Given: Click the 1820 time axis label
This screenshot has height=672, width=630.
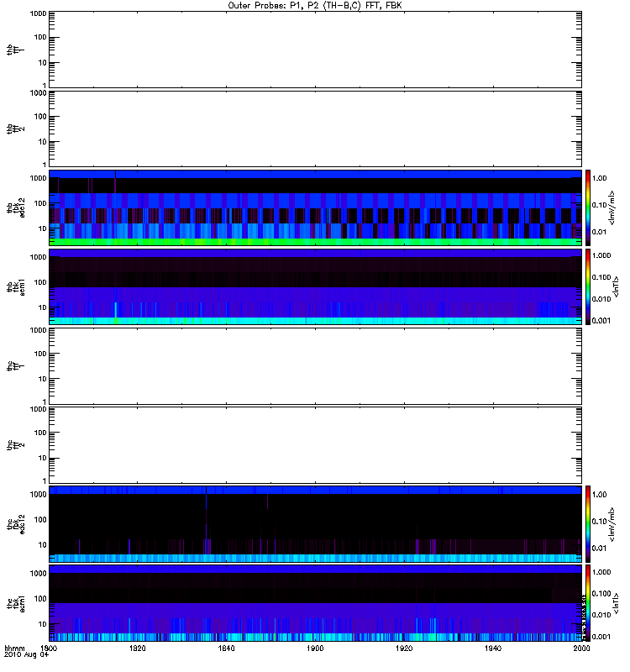Looking at the screenshot, I should [138, 648].
